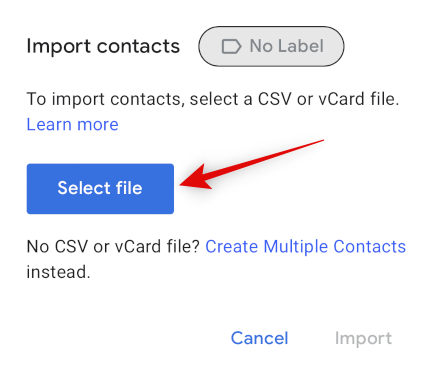442x379 pixels.
Task: Click the Import contacts dialog heading
Action: (103, 46)
